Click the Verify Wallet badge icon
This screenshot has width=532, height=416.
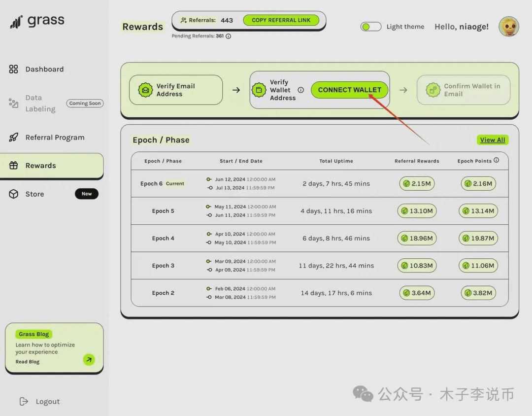click(x=259, y=90)
